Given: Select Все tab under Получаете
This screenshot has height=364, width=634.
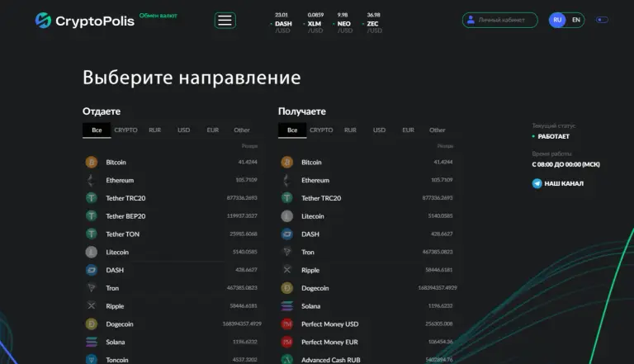Looking at the screenshot, I should (292, 130).
